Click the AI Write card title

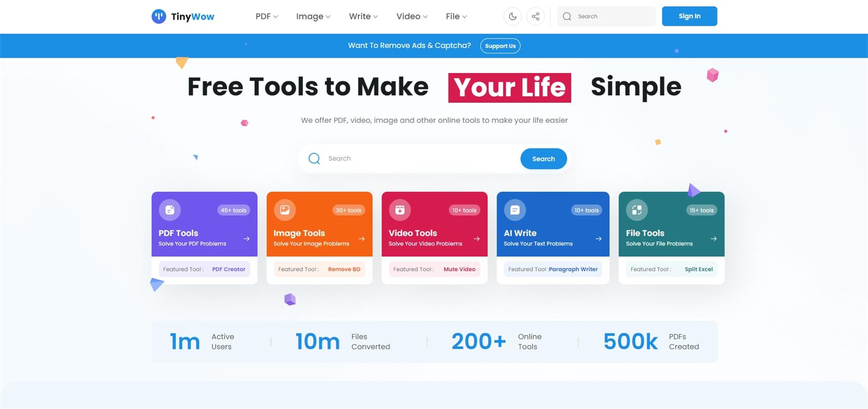point(520,233)
